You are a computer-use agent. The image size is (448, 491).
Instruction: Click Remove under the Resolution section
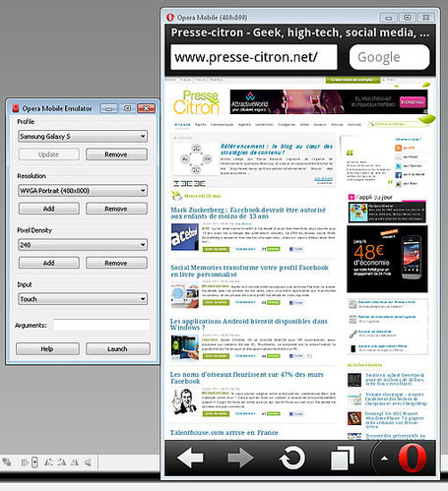tap(116, 209)
